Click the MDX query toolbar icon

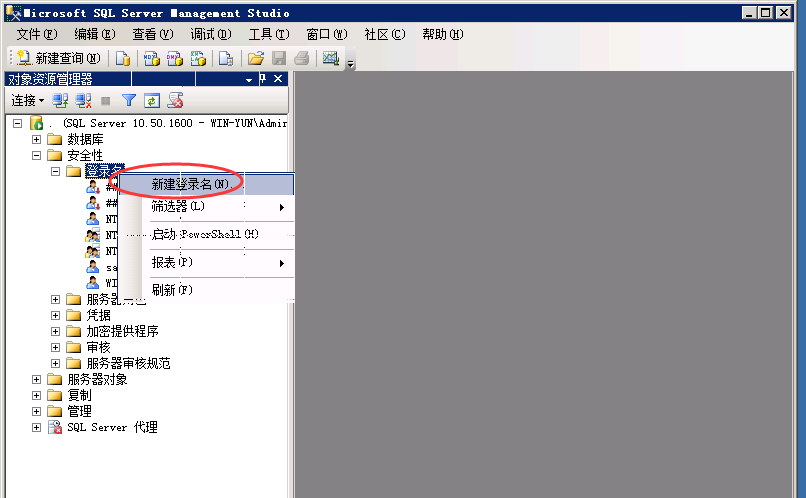pos(151,59)
